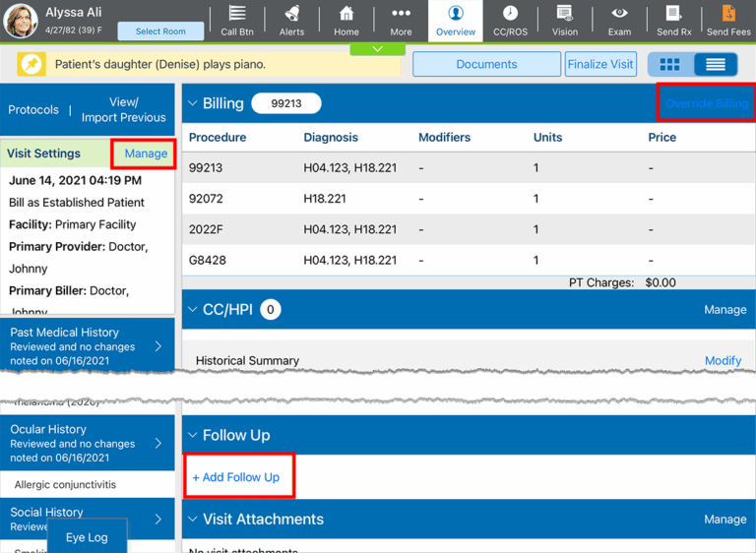Screen dimensions: 756x553
Task: Open the Protocols menu item
Action: [33, 110]
